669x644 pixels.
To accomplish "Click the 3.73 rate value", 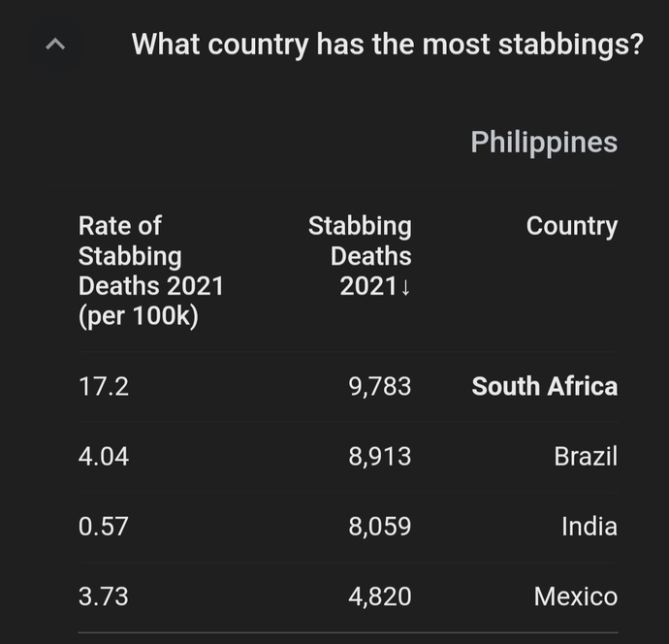I will [x=103, y=596].
